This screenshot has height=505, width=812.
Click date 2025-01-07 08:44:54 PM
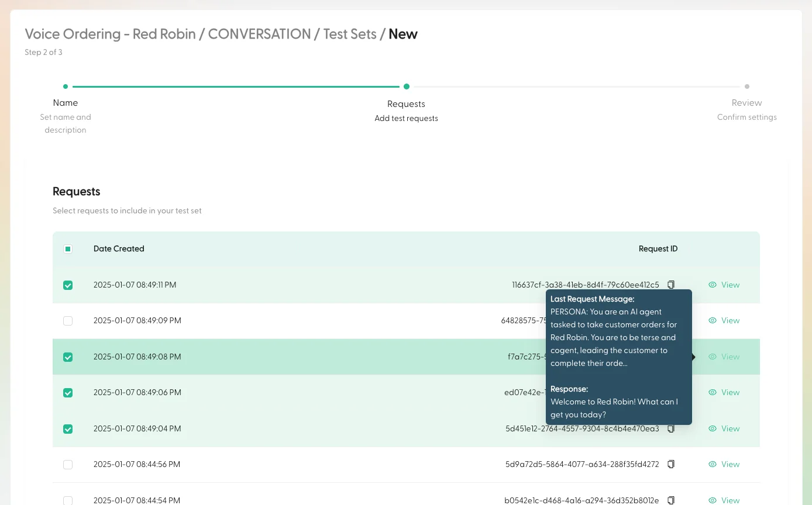[137, 500]
